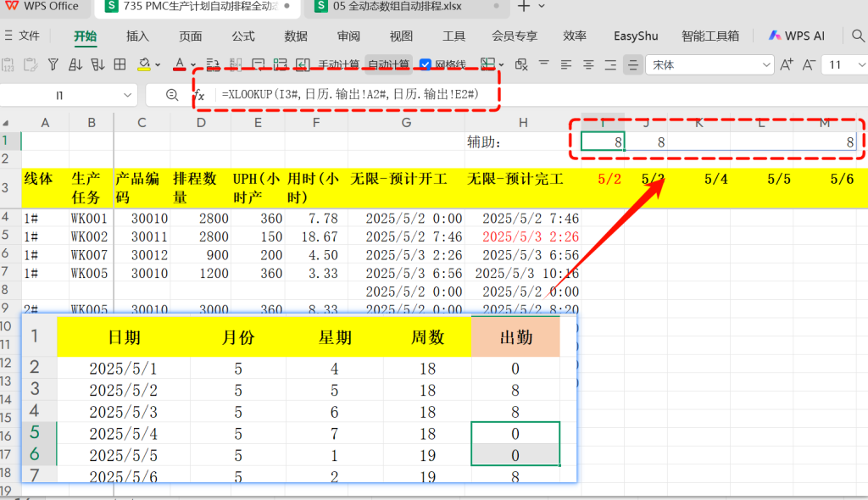The width and height of the screenshot is (868, 500).
Task: Open the 文件 file menu
Action: [x=23, y=36]
